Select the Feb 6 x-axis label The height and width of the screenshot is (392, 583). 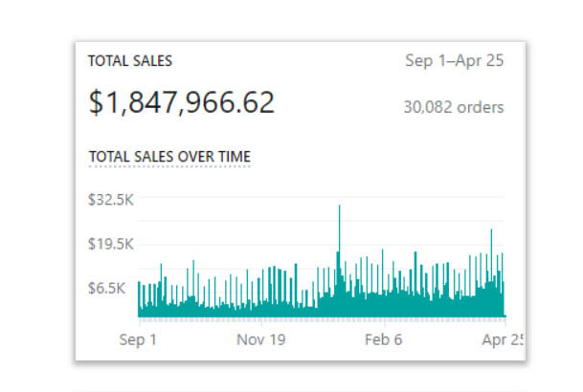(383, 338)
